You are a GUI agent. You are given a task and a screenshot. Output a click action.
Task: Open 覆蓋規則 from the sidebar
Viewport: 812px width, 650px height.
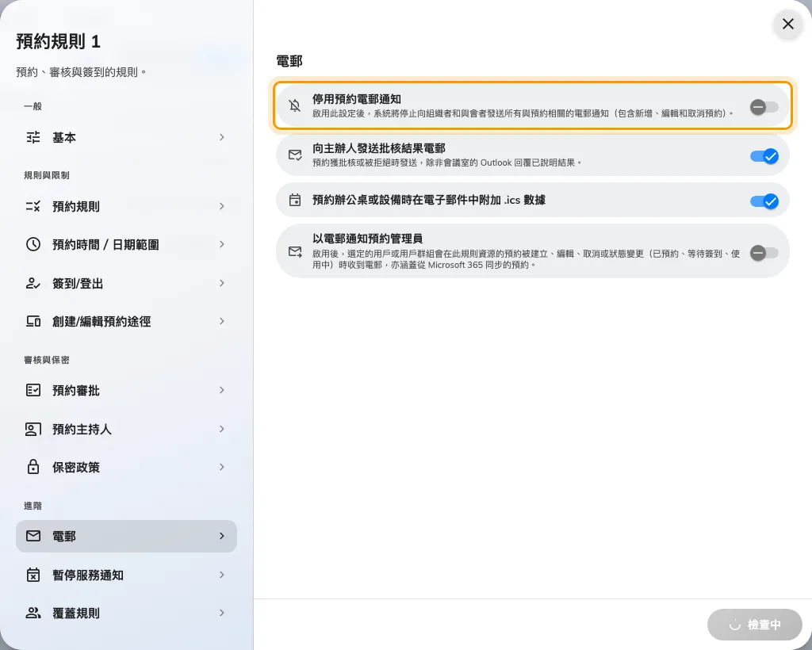[126, 614]
